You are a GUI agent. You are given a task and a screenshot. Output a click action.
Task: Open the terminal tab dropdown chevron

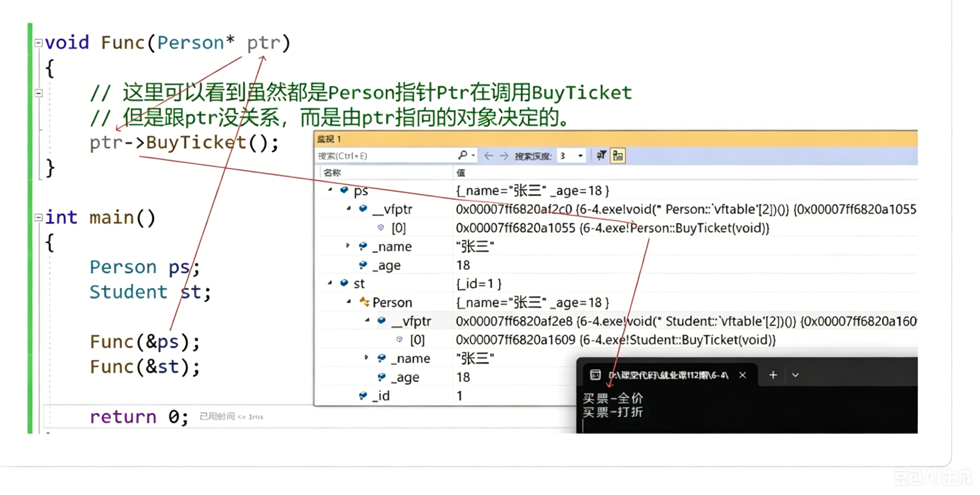click(x=795, y=375)
